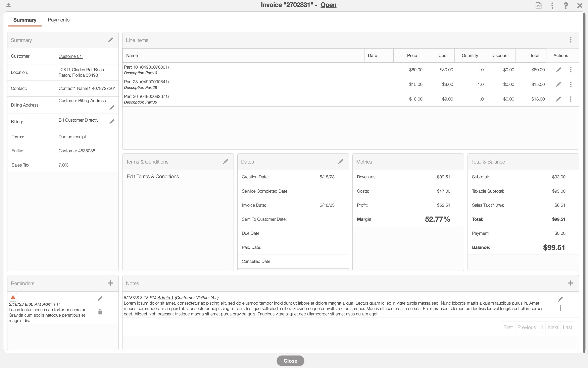Add a new note with plus icon
Screen dimensions: 588x368
coord(571,283)
